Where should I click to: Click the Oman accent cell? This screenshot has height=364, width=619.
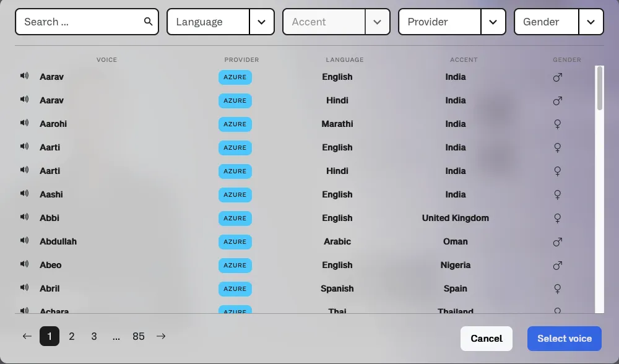coord(455,241)
